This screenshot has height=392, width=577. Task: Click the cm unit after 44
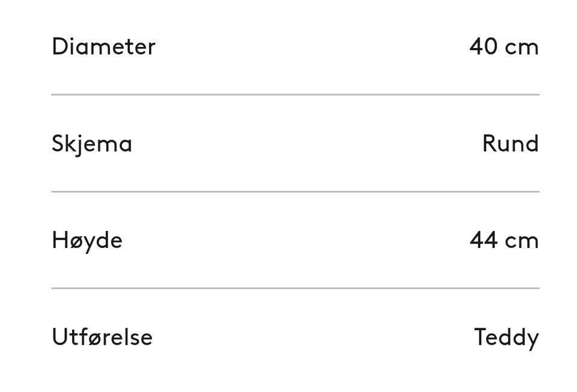point(522,241)
